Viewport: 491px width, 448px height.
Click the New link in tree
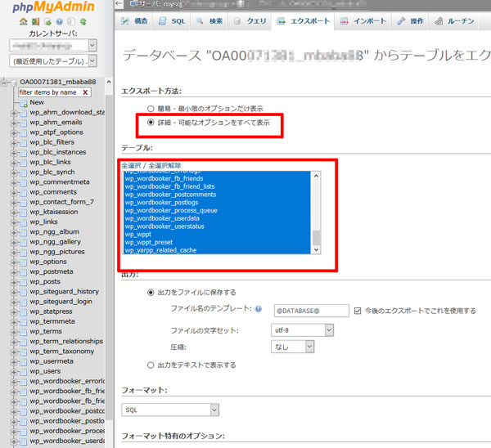(37, 102)
